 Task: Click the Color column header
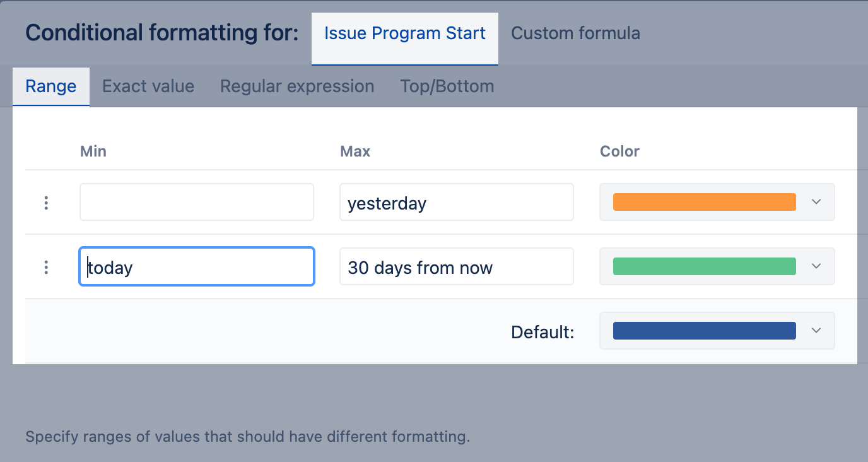[619, 151]
